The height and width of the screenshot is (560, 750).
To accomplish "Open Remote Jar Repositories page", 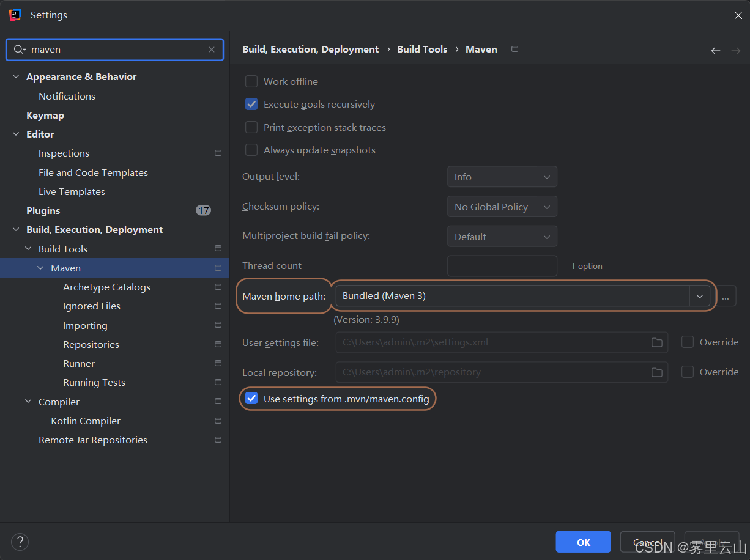I will [93, 440].
